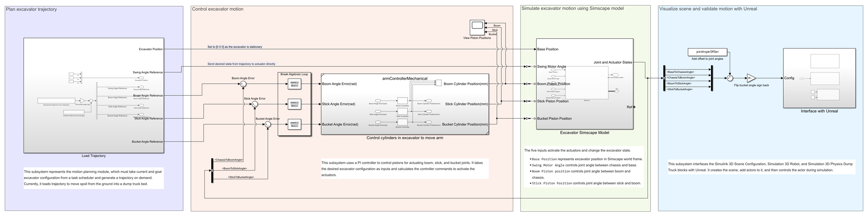Select the bus selector with ChassisToBoomAngle output
This screenshot has height=217, width=868.
[x=212, y=170]
